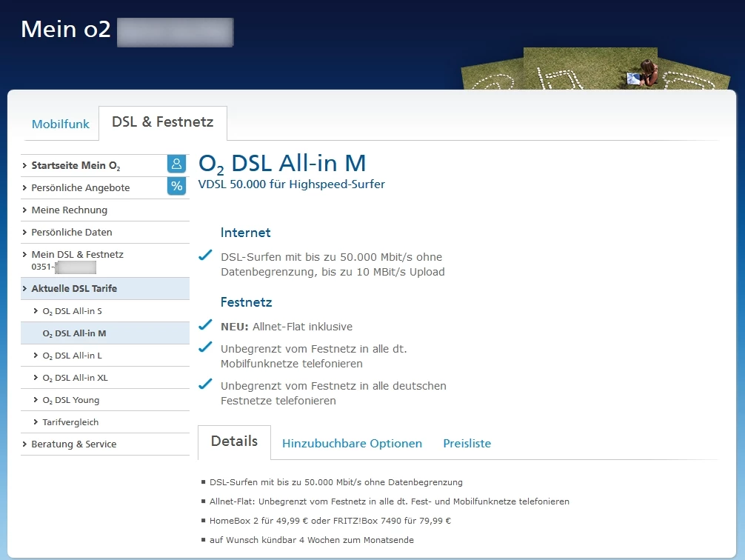Click chevron next to Persönliche Angebote
This screenshot has width=745, height=560.
click(x=24, y=187)
